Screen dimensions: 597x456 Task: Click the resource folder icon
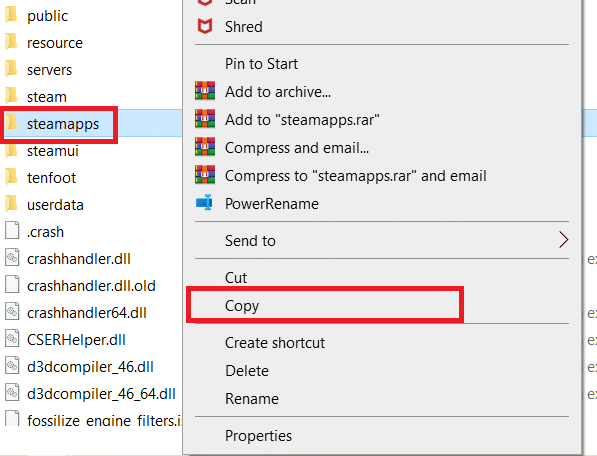coord(11,42)
